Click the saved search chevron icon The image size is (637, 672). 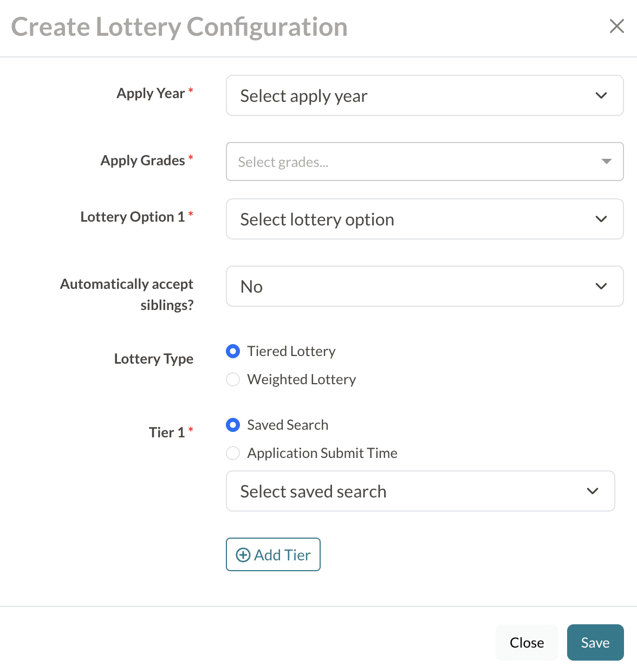click(x=593, y=491)
